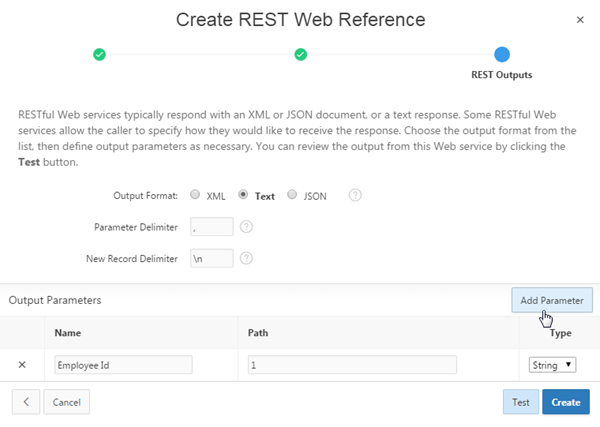This screenshot has width=600, height=427.
Task: Go back with the previous arrow button
Action: [26, 401]
